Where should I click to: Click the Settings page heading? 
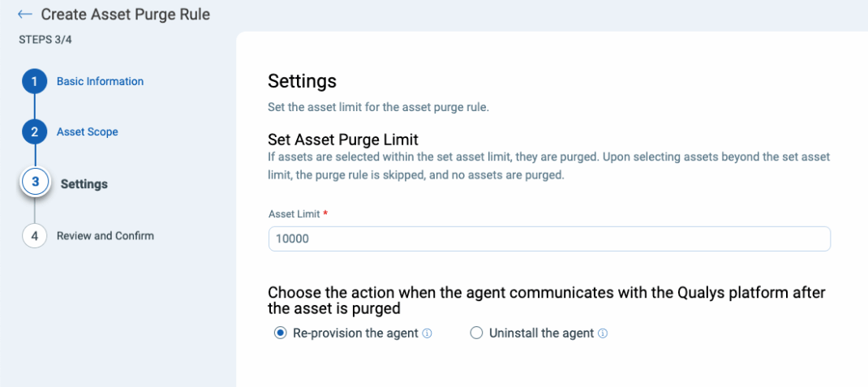click(x=303, y=81)
